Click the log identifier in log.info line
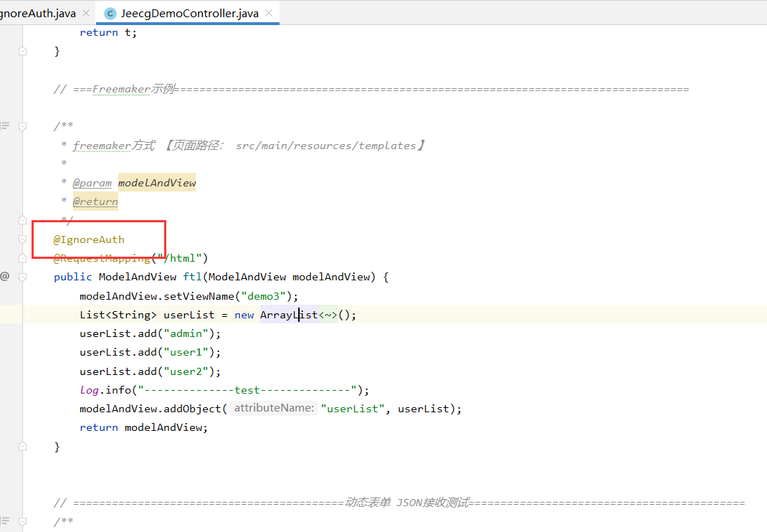 (88, 390)
